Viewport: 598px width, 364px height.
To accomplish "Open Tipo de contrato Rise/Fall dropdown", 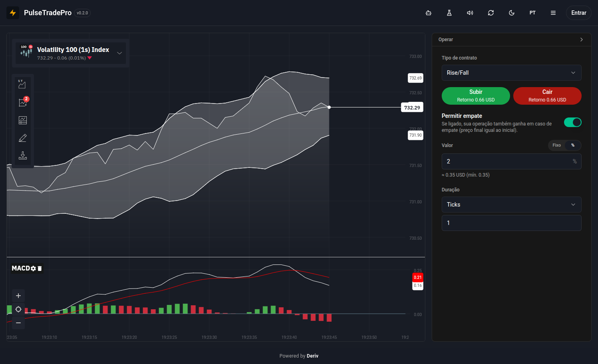I will pos(511,73).
